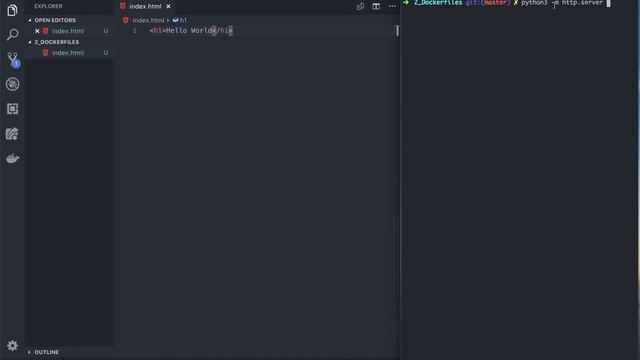This screenshot has height=360, width=640.
Task: Open the Manage gear settings icon
Action: point(12,346)
